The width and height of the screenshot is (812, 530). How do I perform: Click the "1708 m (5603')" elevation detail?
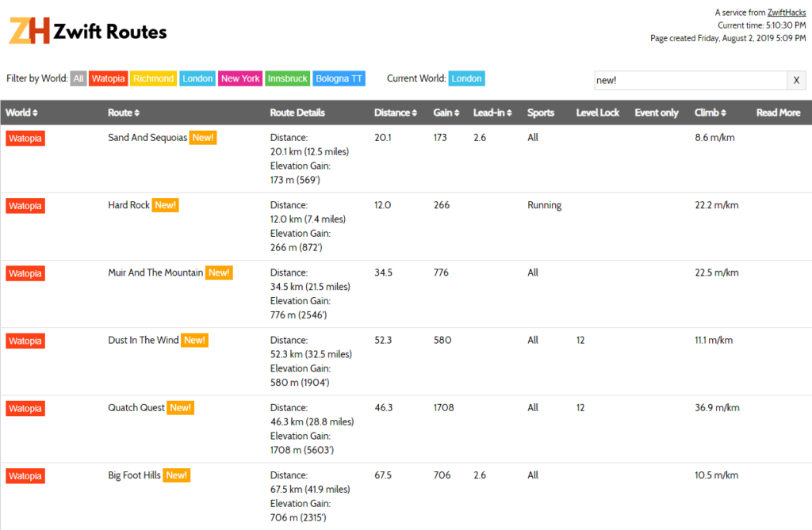(302, 450)
